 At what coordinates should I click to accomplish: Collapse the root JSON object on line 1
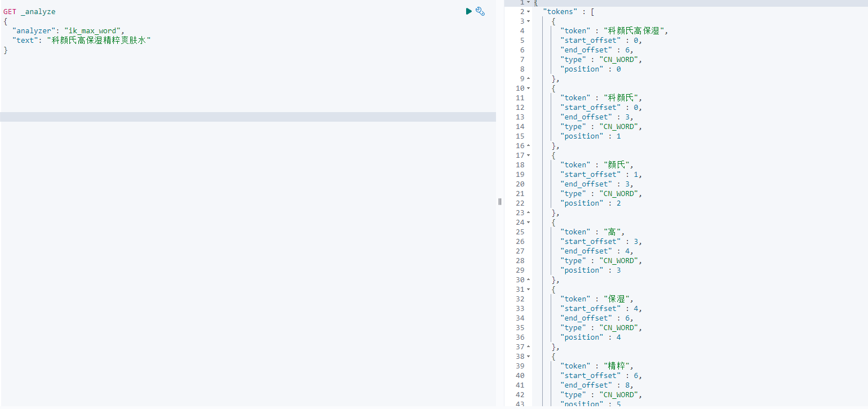pyautogui.click(x=528, y=2)
